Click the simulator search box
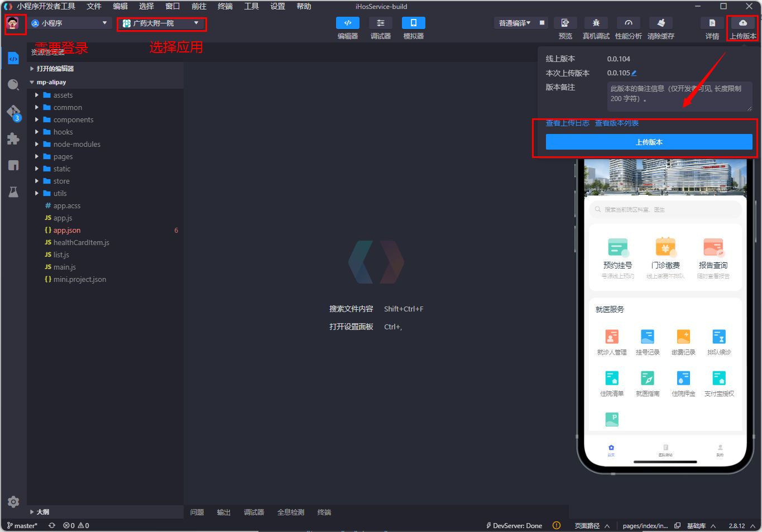This screenshot has height=532, width=762. point(665,209)
